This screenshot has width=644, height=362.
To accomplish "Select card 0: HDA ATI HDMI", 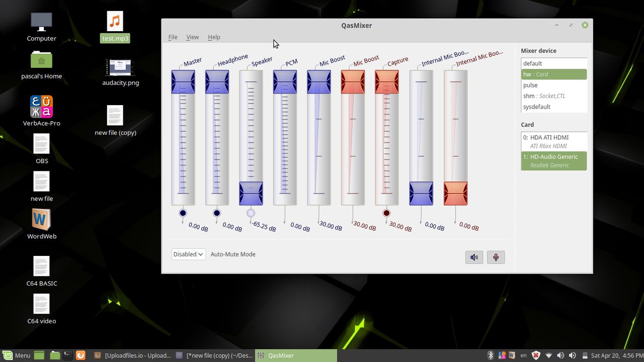I will 554,141.
